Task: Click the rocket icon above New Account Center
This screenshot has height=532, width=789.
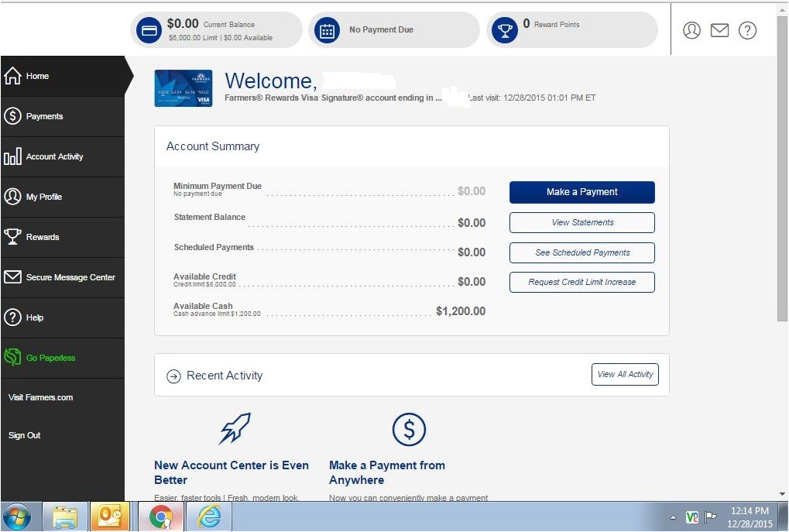Action: pos(235,429)
